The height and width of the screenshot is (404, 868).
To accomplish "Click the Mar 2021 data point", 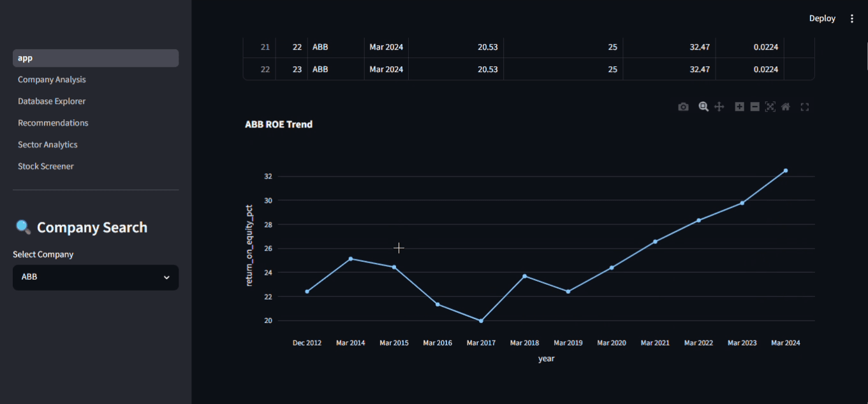I will [655, 242].
